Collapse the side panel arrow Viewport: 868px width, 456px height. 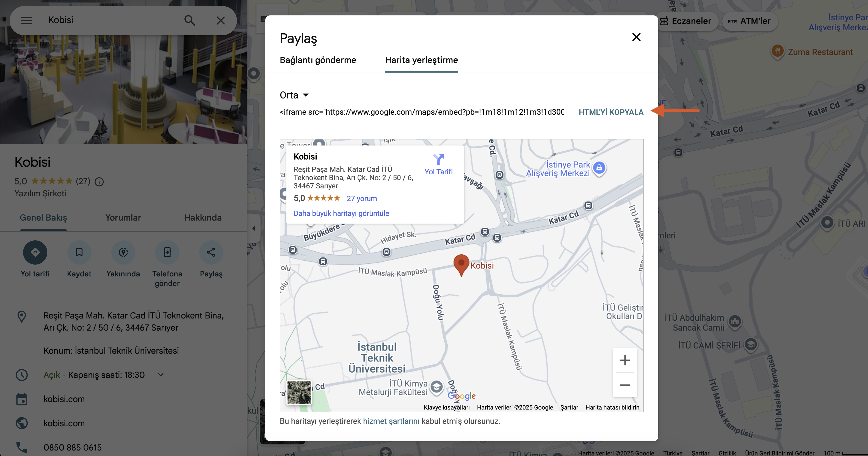pos(254,228)
